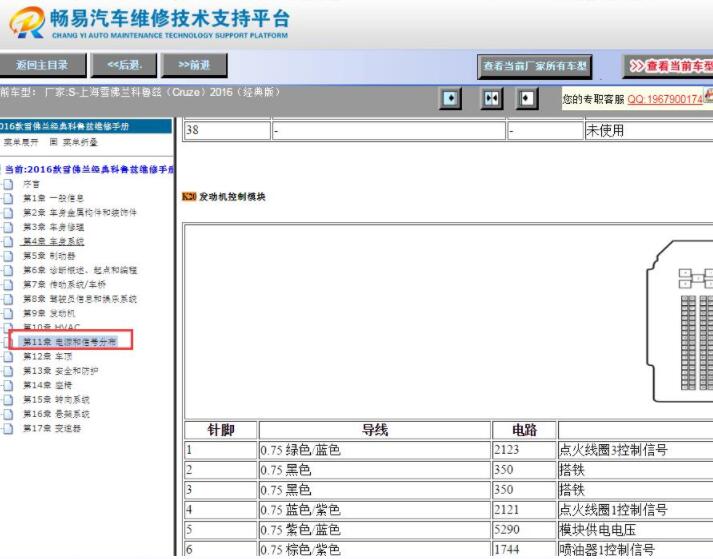
Task: Click 点火线圈1控制信号 cell
Action: 636,510
